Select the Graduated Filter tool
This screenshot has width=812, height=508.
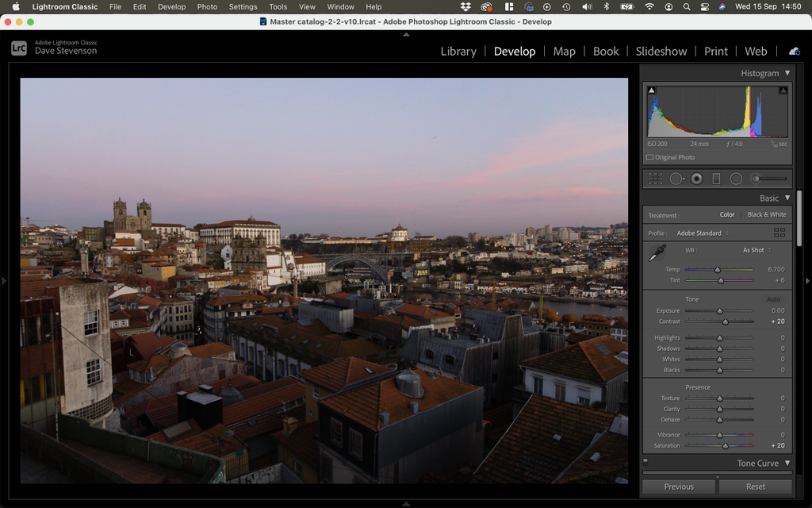pyautogui.click(x=716, y=179)
